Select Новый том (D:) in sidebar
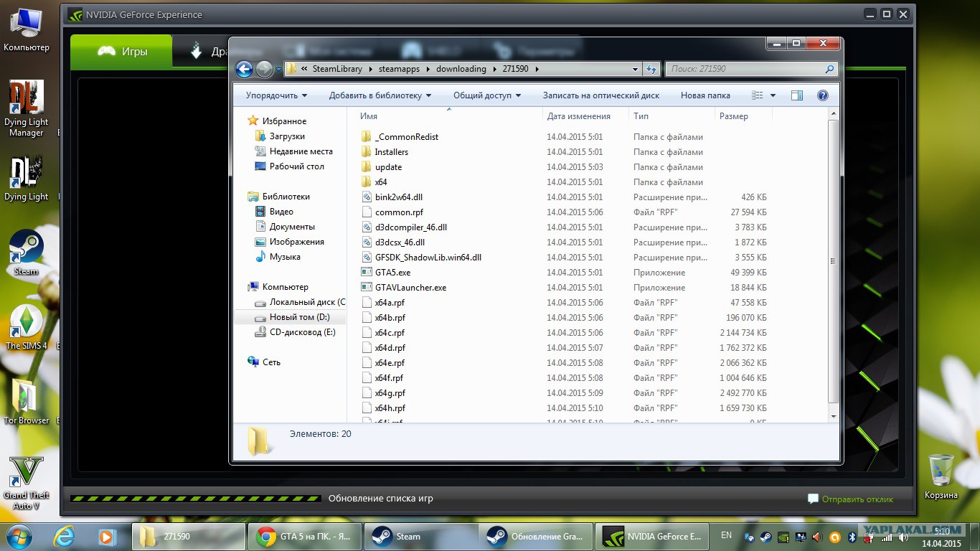The height and width of the screenshot is (551, 980). pyautogui.click(x=299, y=317)
